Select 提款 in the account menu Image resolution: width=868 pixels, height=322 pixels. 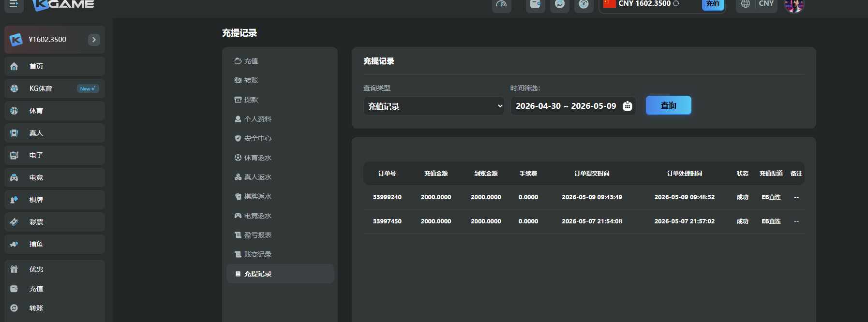click(280, 100)
